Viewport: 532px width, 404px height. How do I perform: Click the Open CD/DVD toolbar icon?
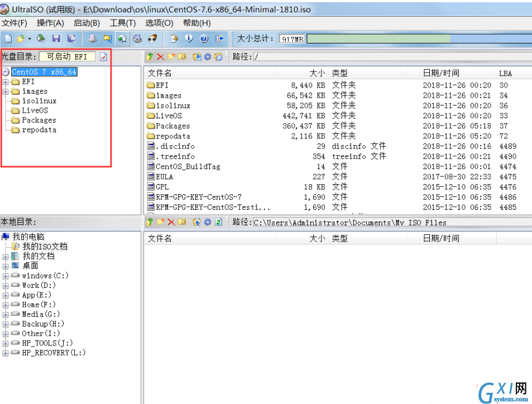coord(41,39)
